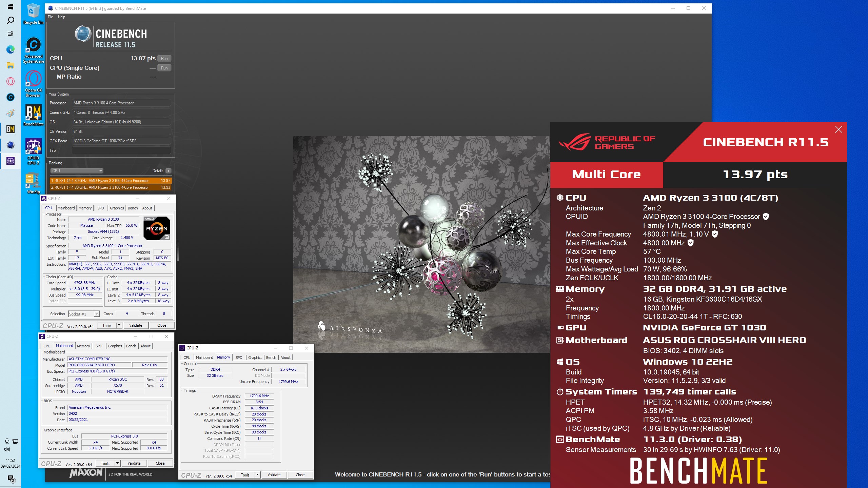Click Tools in the Mainboard CPU-Z window
This screenshot has width=868, height=488.
point(105,463)
